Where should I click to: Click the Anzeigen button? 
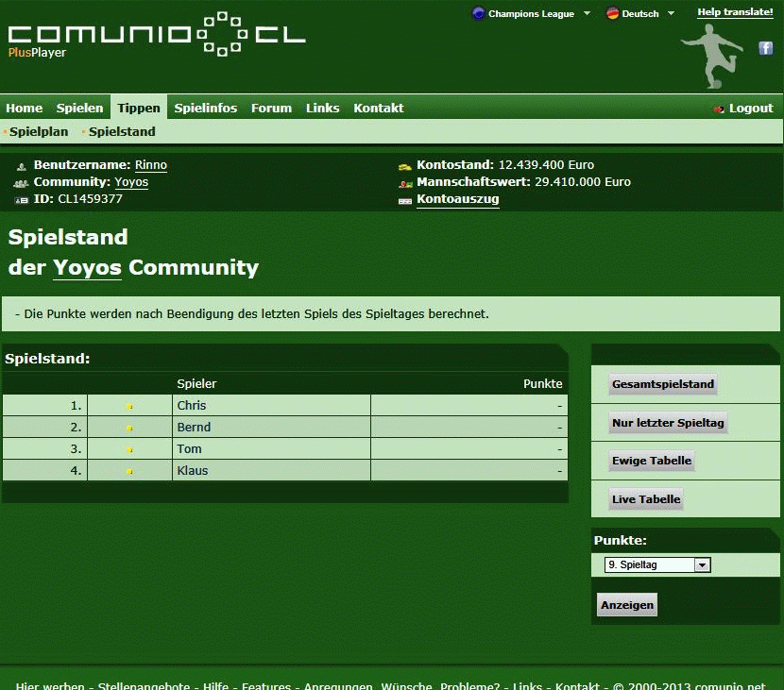(627, 606)
